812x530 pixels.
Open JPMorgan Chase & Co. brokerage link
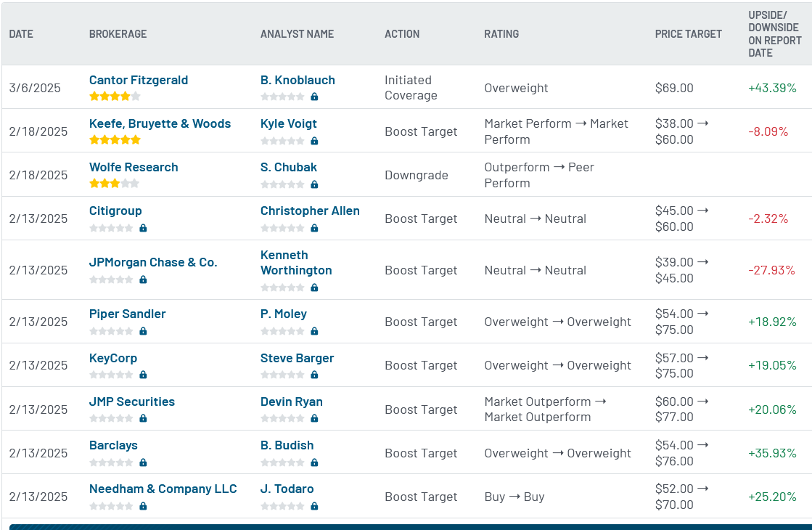tap(153, 262)
